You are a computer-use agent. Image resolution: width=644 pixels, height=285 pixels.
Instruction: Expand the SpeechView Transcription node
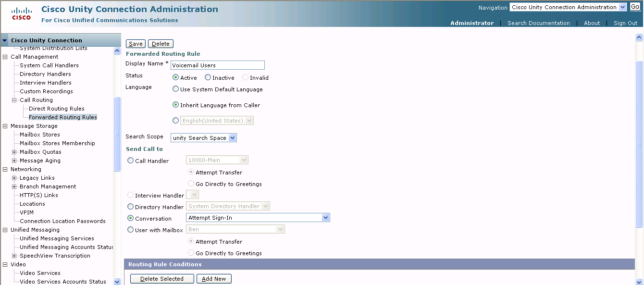tap(14, 256)
